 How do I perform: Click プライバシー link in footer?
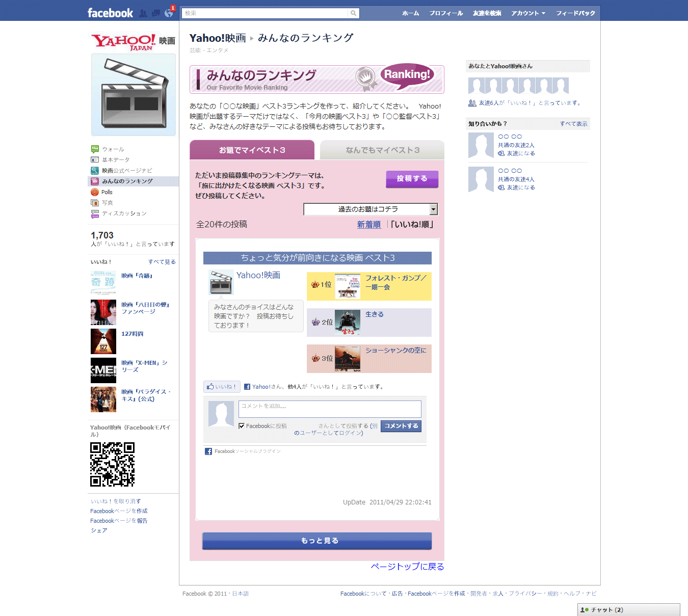525,594
